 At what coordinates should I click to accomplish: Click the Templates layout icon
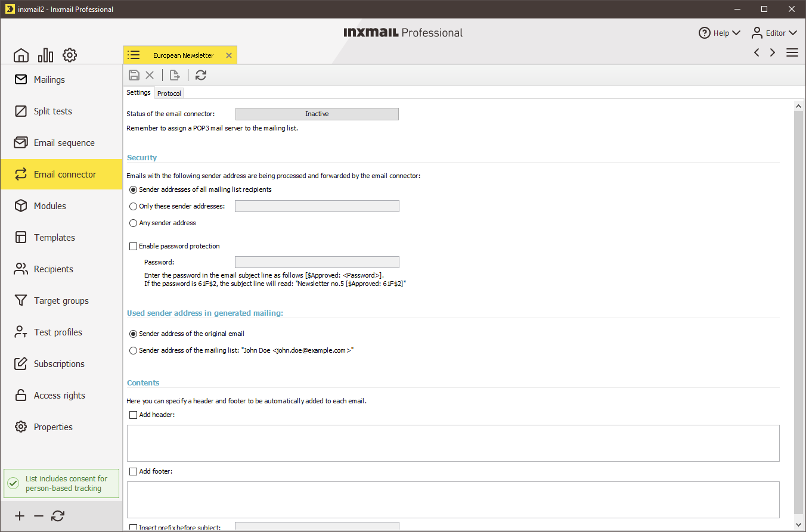(x=21, y=237)
